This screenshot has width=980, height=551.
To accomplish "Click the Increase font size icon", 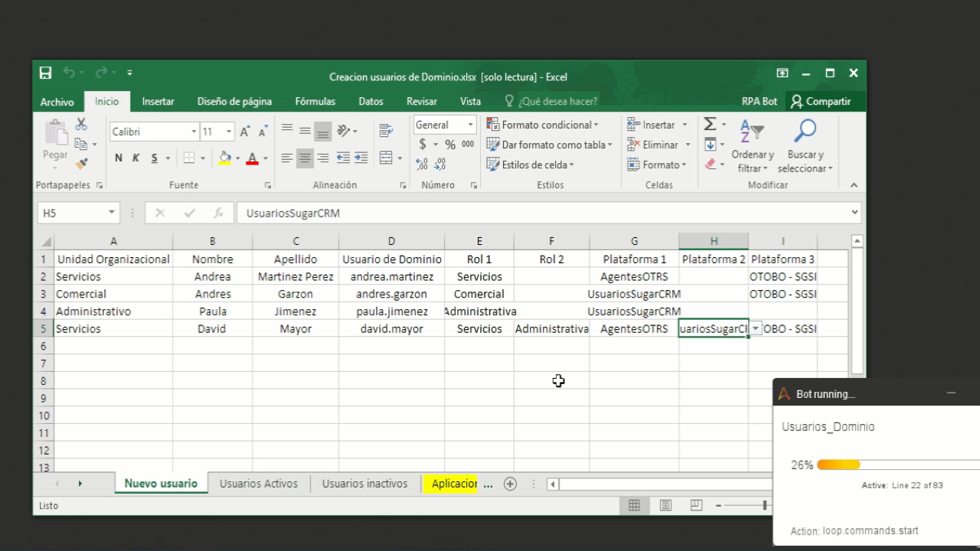I will tap(245, 132).
